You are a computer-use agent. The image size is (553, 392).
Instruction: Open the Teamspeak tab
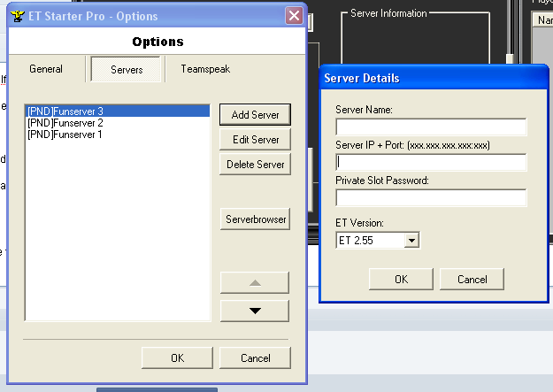[205, 69]
